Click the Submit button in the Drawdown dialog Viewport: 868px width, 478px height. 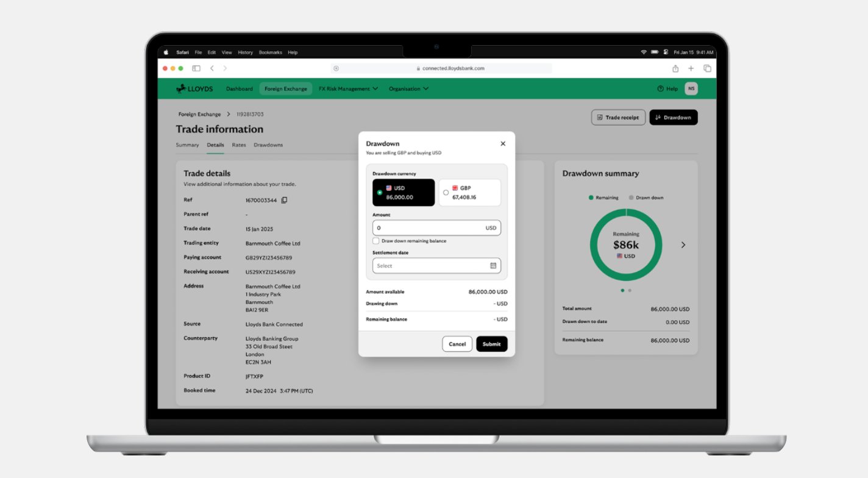coord(491,343)
